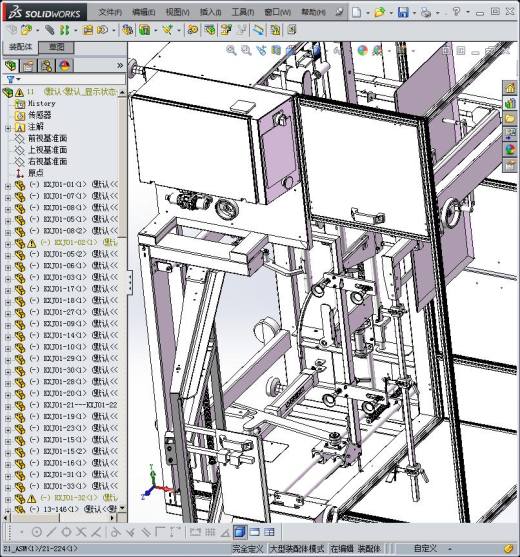
Task: Open the 编辑(E) menu
Action: [143, 12]
